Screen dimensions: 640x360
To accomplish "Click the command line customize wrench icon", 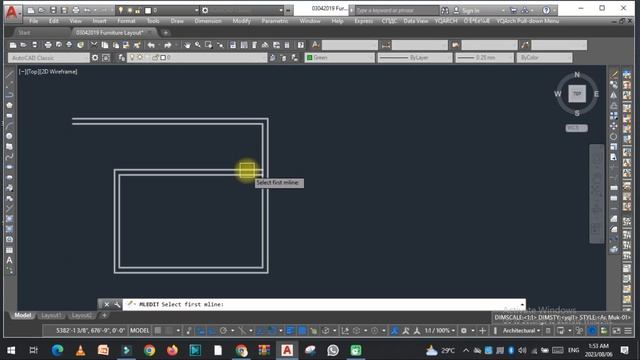I will pos(117,304).
